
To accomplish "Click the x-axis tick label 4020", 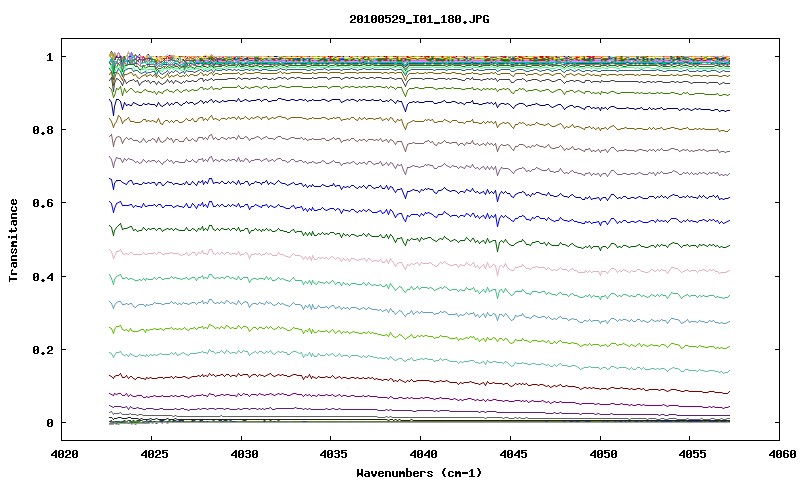I will (65, 454).
